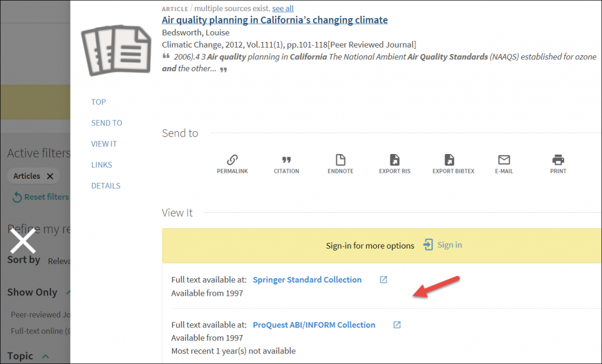Navigate to VIEW IT section
The height and width of the screenshot is (364, 602).
103,144
